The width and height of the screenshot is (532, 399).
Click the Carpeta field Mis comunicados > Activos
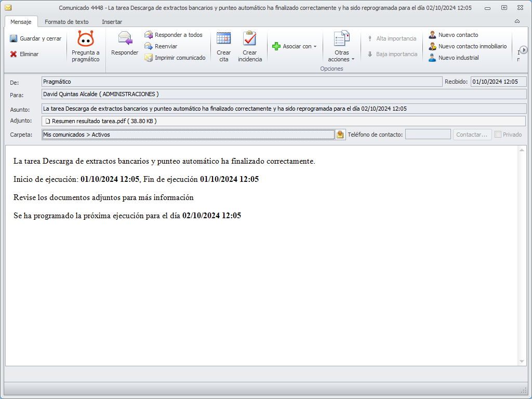click(188, 135)
